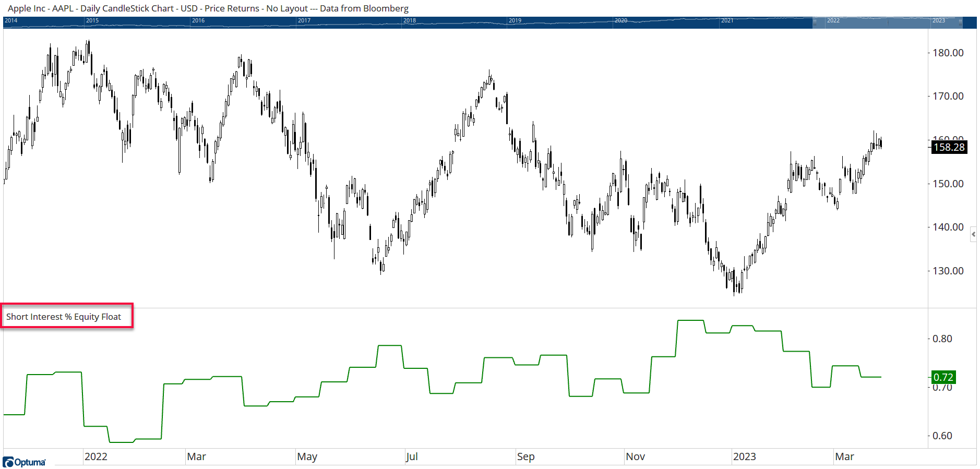Viewport: 980px width, 469px height.
Task: Jump to 2017 in the overview timeline
Action: pos(304,20)
